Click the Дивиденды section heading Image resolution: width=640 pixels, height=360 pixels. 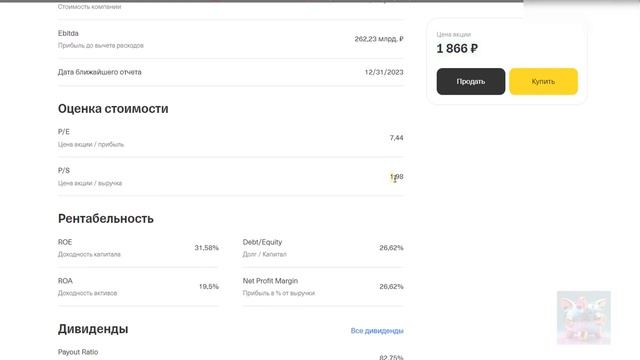93,329
